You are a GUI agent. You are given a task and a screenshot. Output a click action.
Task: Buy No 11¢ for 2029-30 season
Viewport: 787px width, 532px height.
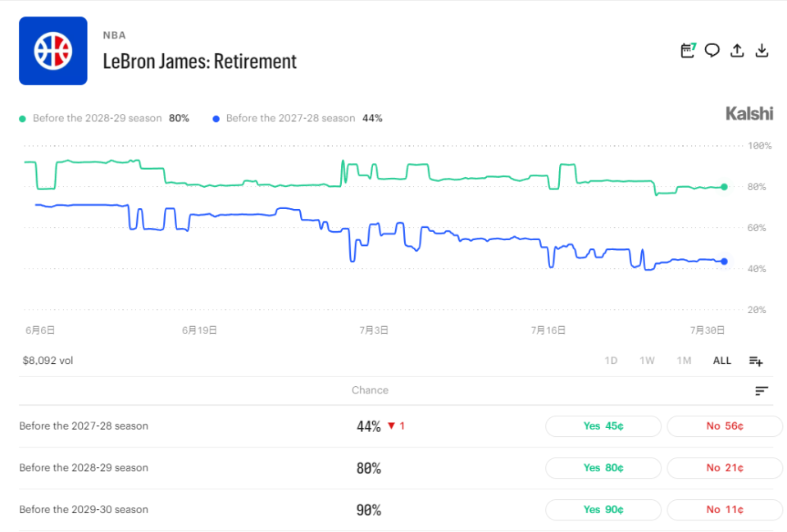click(725, 509)
